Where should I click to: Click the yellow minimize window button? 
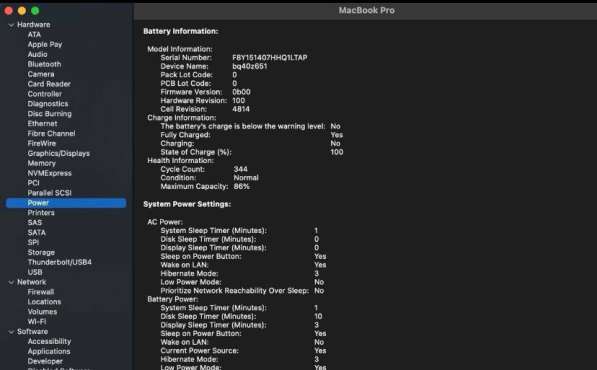22,11
